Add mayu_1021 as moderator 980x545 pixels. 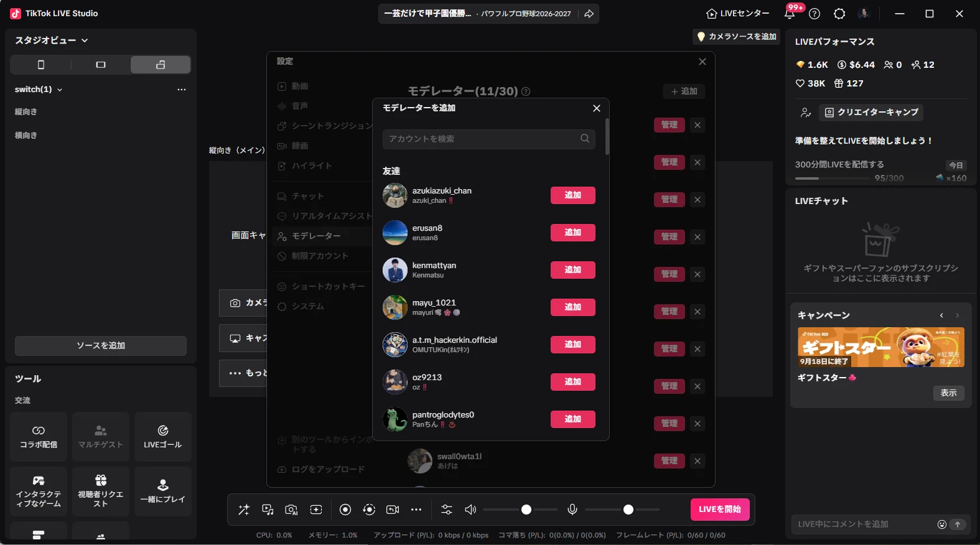coord(573,307)
